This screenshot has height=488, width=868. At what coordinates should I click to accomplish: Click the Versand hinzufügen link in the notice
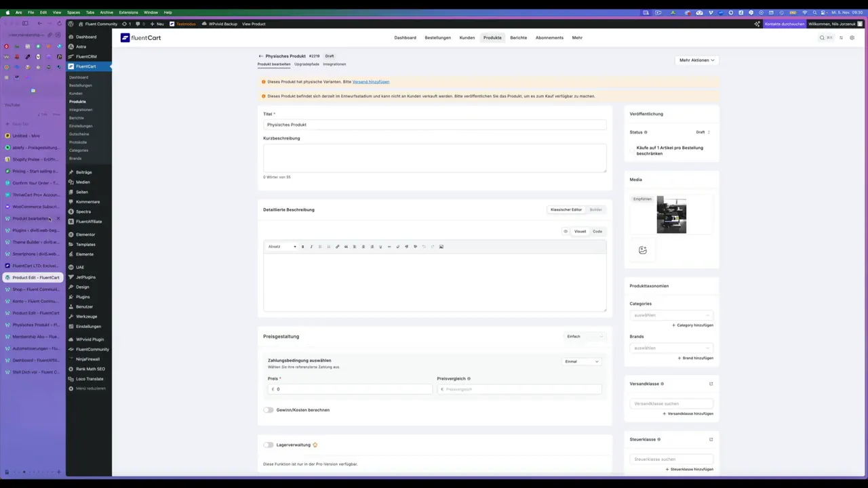pos(370,81)
